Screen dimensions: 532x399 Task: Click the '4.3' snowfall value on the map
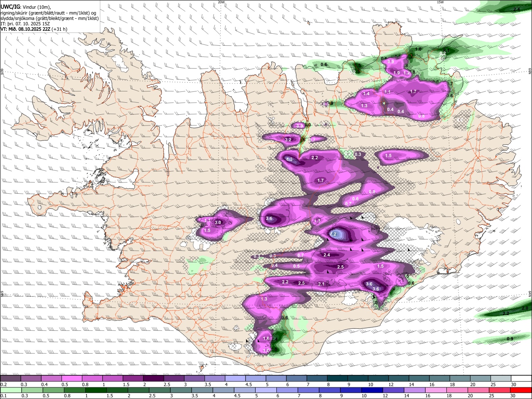pos(289,159)
